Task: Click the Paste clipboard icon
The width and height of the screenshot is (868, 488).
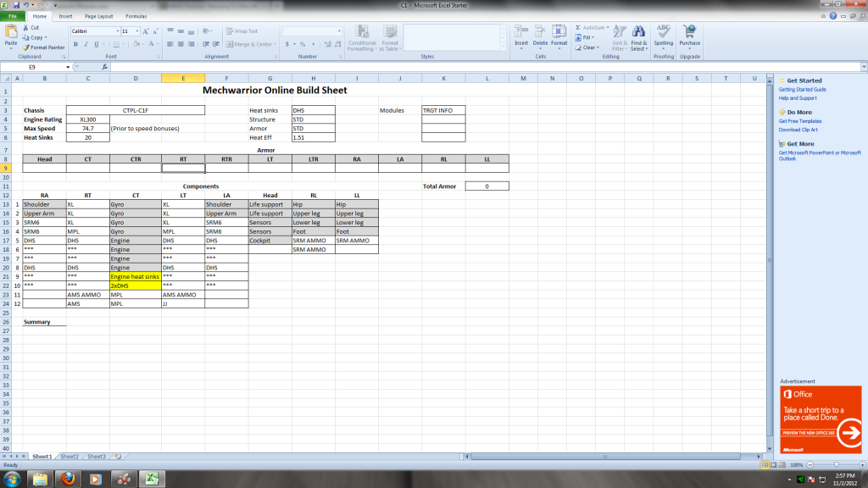Action: (10, 32)
